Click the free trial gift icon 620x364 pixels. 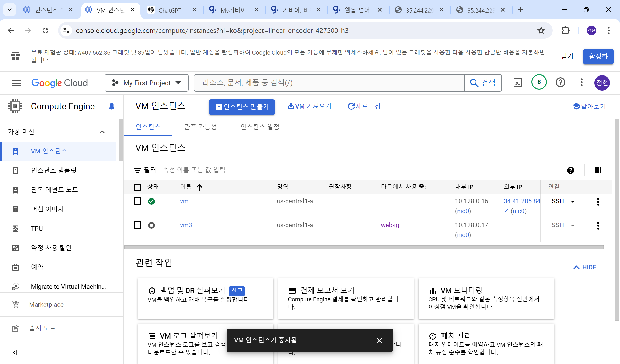pyautogui.click(x=15, y=56)
